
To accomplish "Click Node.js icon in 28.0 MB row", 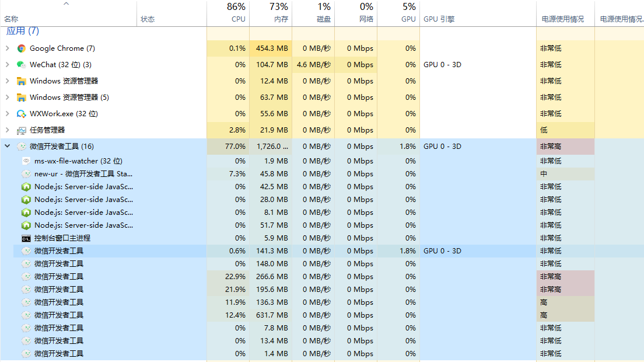I will 26,200.
